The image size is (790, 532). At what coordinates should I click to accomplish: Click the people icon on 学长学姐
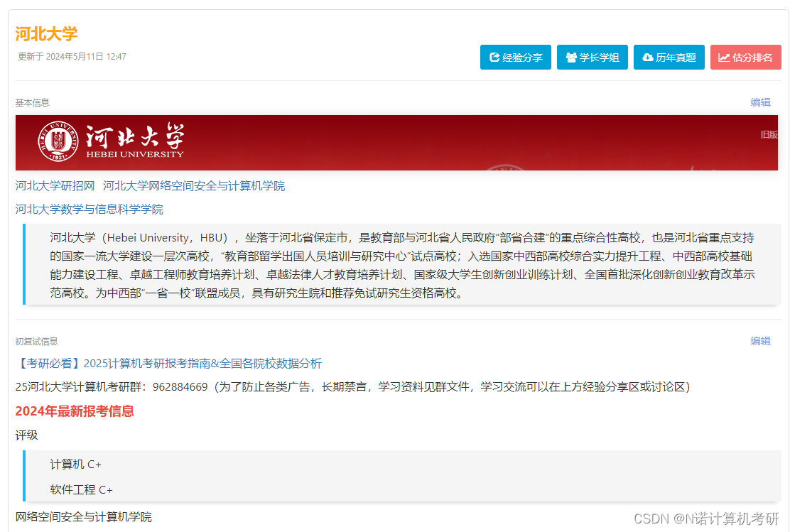coord(571,58)
